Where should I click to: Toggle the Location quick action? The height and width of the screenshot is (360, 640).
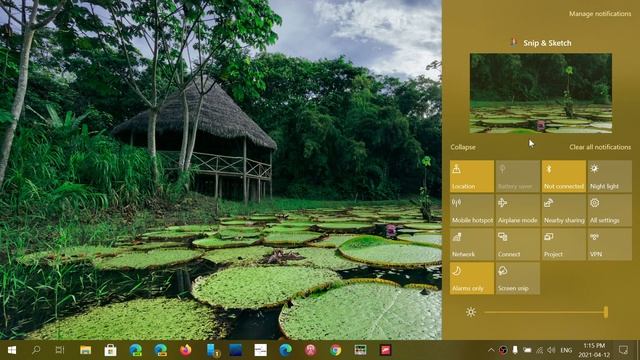[x=472, y=176]
